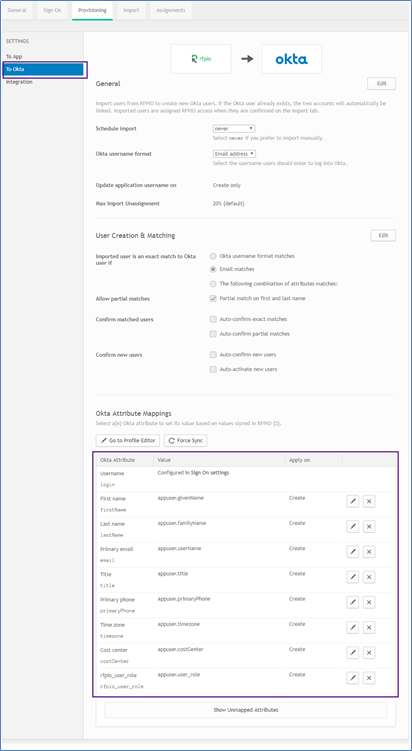This screenshot has width=412, height=751.
Task: Toggle Partial match on first and last name
Action: click(213, 298)
